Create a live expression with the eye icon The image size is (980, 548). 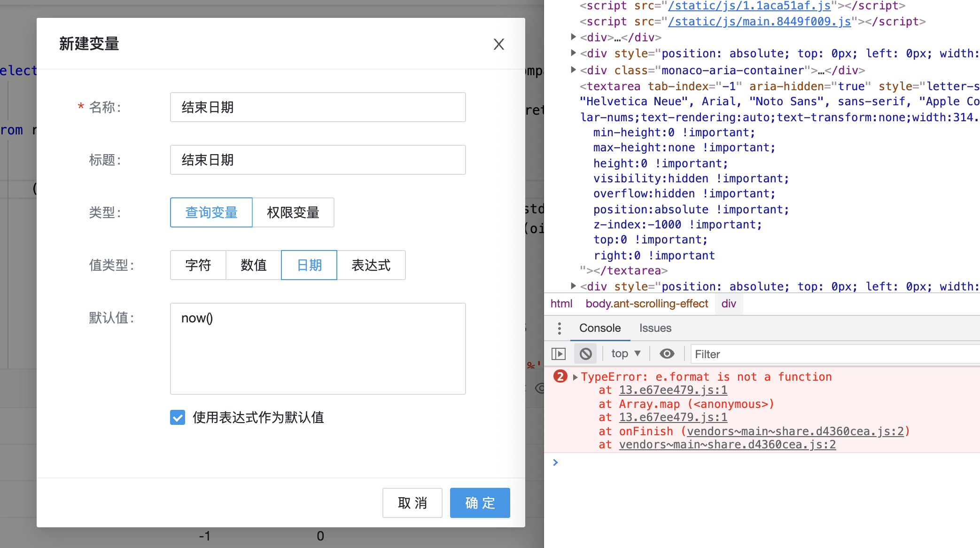coord(667,353)
